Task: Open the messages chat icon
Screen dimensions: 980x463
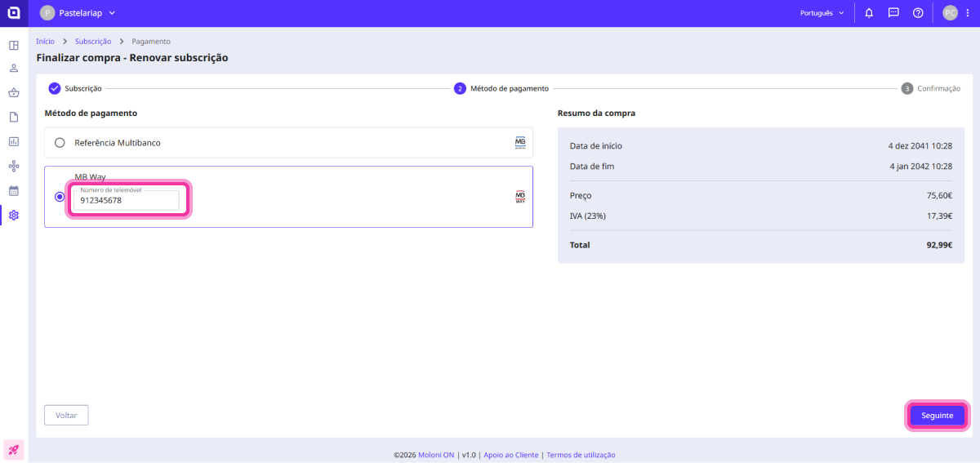Action: coord(893,13)
